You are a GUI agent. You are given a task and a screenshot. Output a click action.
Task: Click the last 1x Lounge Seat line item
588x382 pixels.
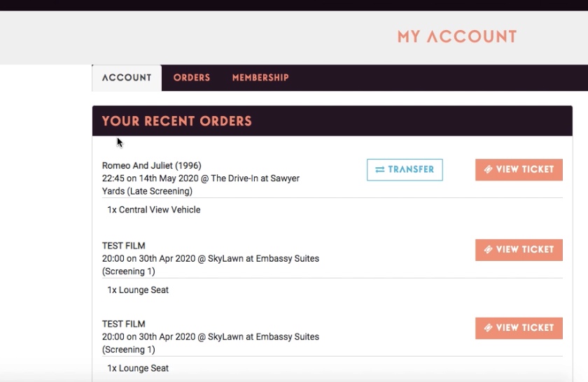click(x=138, y=369)
